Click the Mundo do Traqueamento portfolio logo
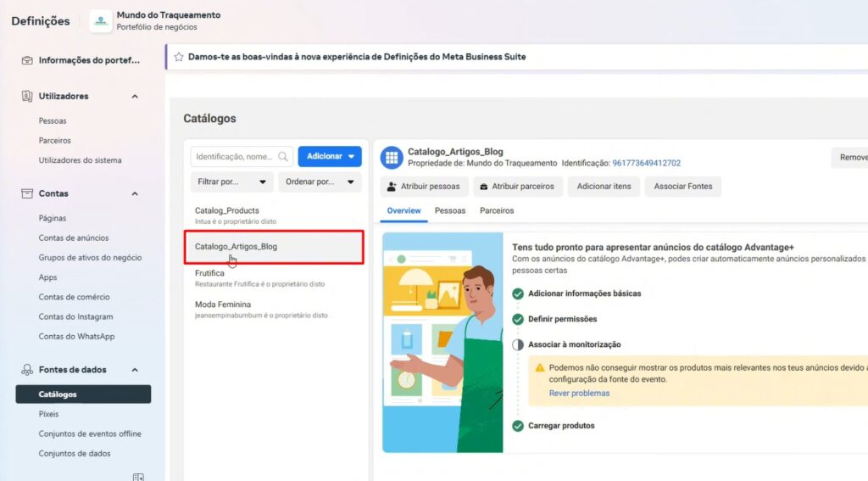The height and width of the screenshot is (481, 868). (101, 21)
